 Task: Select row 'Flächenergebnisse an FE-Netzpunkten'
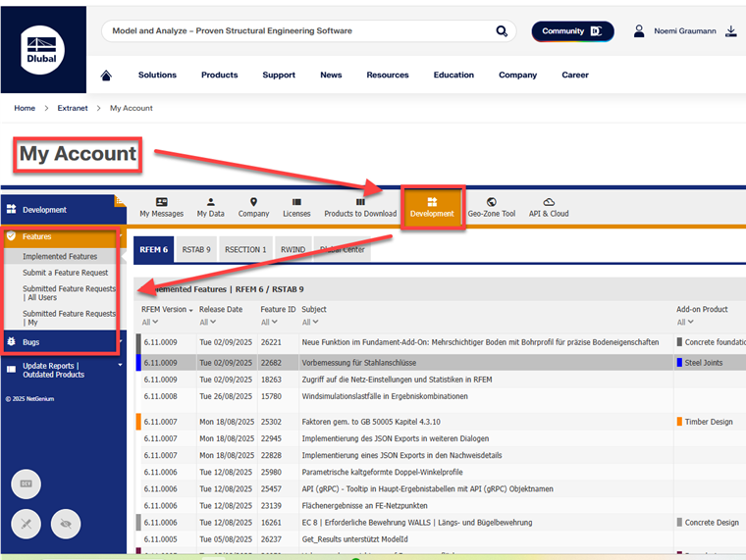click(441, 506)
